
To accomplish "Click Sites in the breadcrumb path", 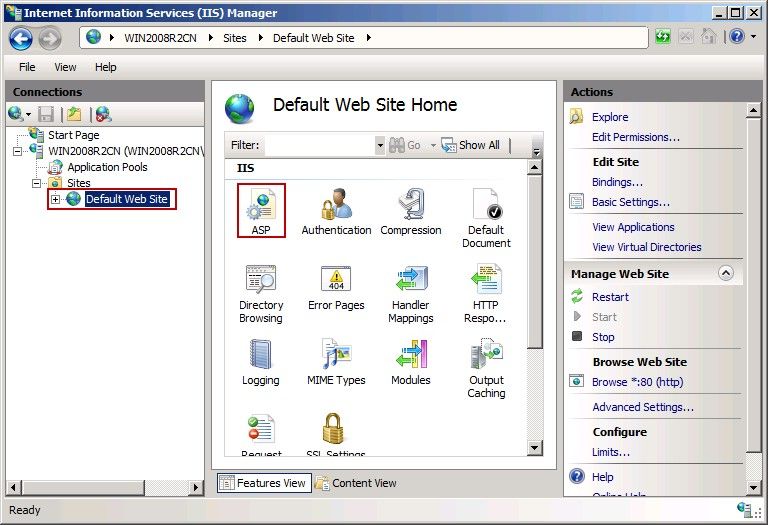I will pyautogui.click(x=235, y=38).
